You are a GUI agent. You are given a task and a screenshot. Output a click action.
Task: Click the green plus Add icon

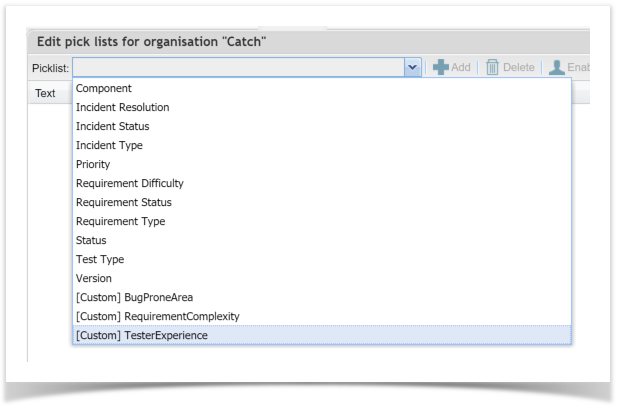click(x=441, y=66)
